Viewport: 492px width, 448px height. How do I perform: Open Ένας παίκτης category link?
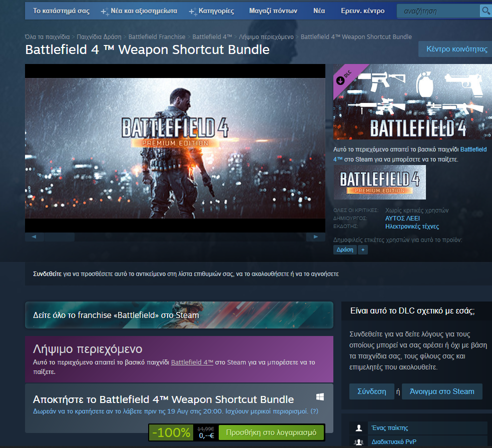pos(390,428)
